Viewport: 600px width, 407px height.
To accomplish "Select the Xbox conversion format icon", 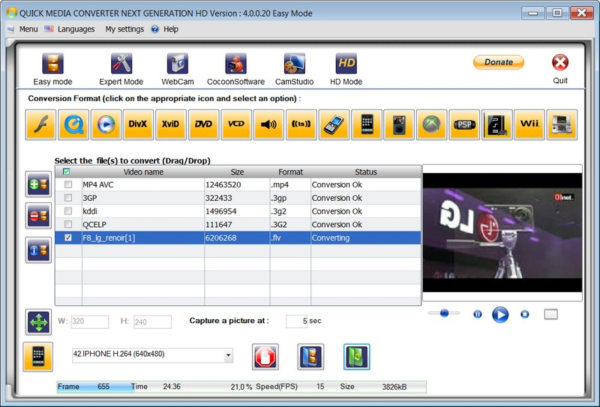I will coord(431,125).
